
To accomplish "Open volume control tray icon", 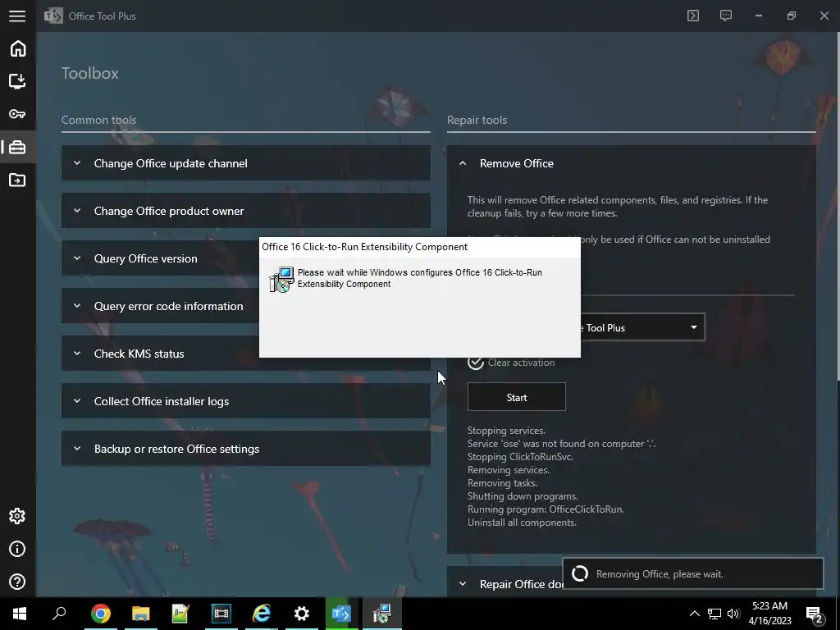I will [x=733, y=614].
